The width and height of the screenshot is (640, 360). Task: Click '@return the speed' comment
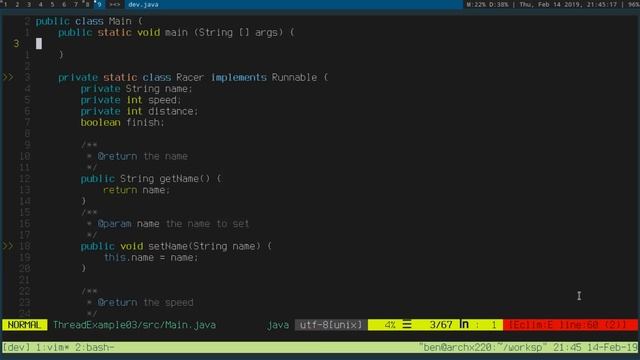(x=145, y=302)
